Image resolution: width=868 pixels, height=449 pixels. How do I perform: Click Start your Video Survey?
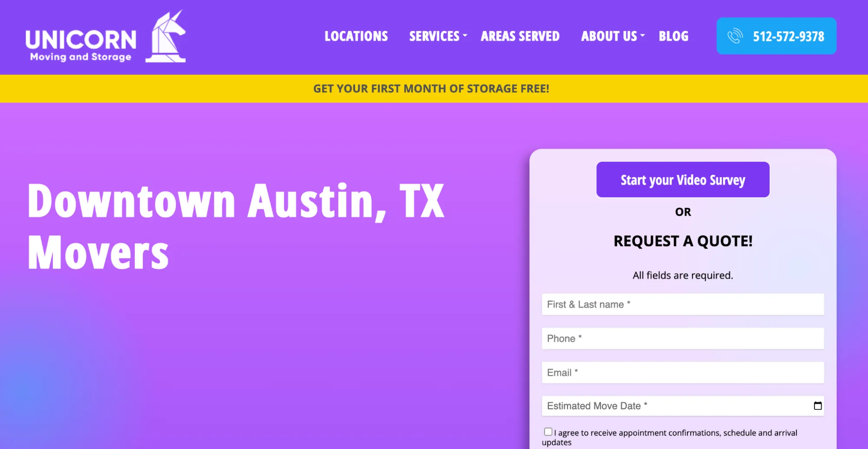[x=683, y=179]
